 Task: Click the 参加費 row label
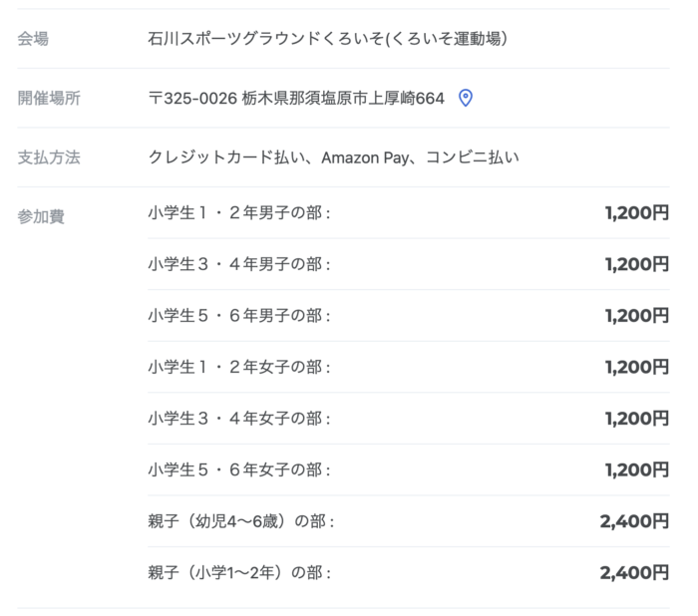click(40, 216)
